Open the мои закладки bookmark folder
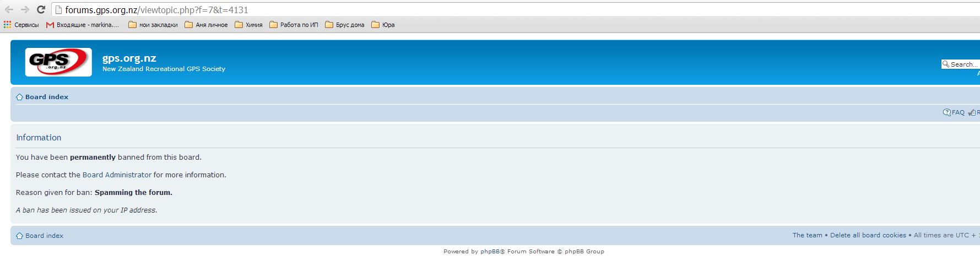The width and height of the screenshot is (980, 277). point(153,25)
